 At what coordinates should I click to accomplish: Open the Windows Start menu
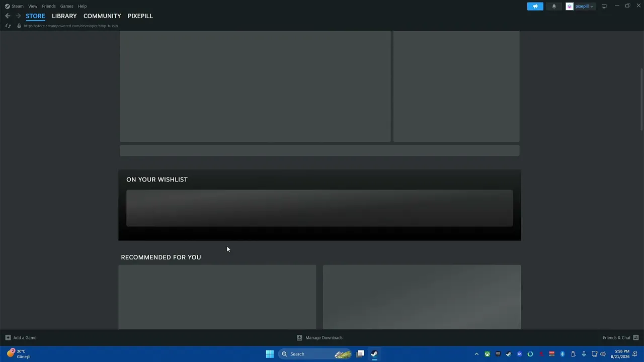coord(270,354)
